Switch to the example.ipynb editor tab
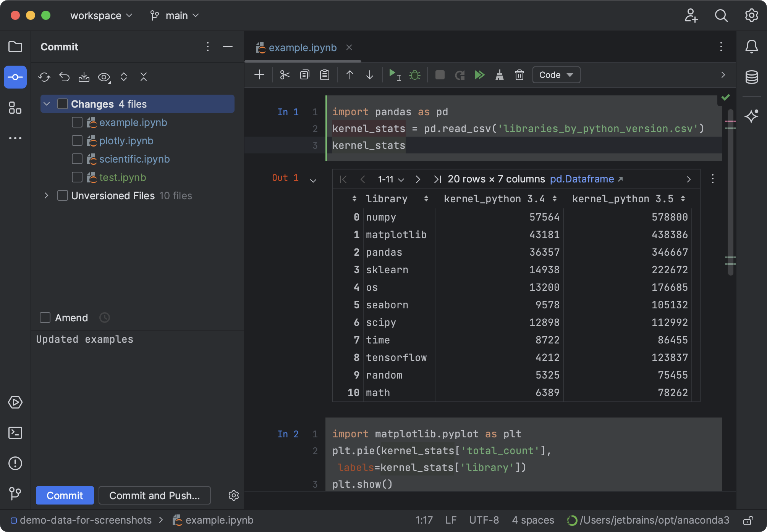 click(302, 47)
